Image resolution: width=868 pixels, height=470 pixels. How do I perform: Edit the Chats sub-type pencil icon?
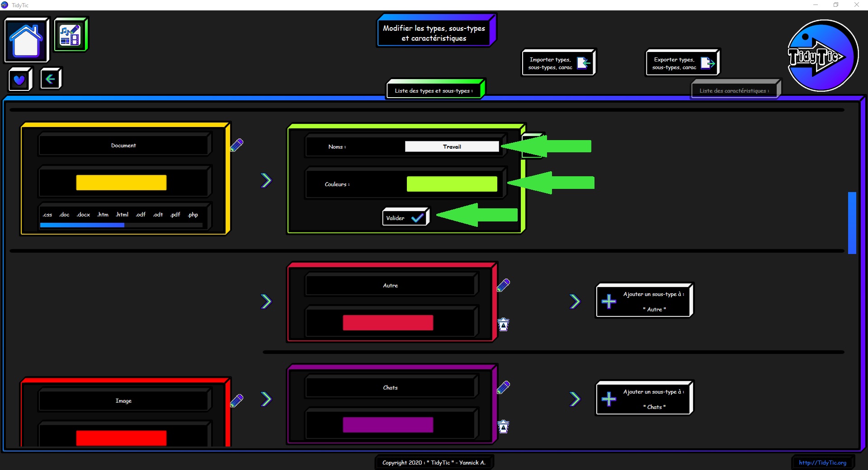coord(504,387)
